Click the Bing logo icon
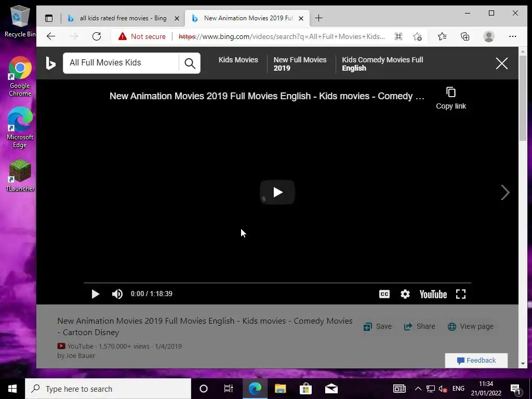This screenshot has height=399, width=532. coord(50,63)
